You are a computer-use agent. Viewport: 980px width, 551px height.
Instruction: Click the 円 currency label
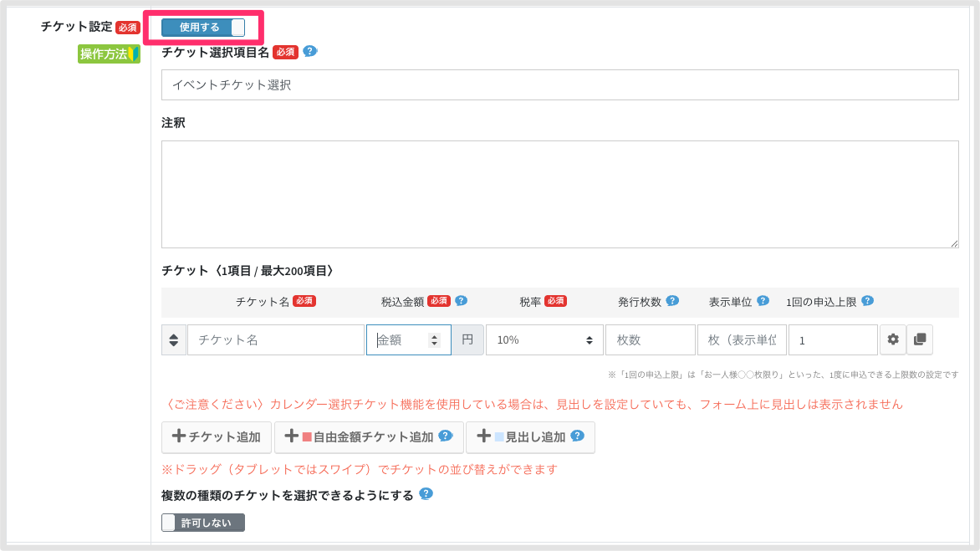(467, 339)
